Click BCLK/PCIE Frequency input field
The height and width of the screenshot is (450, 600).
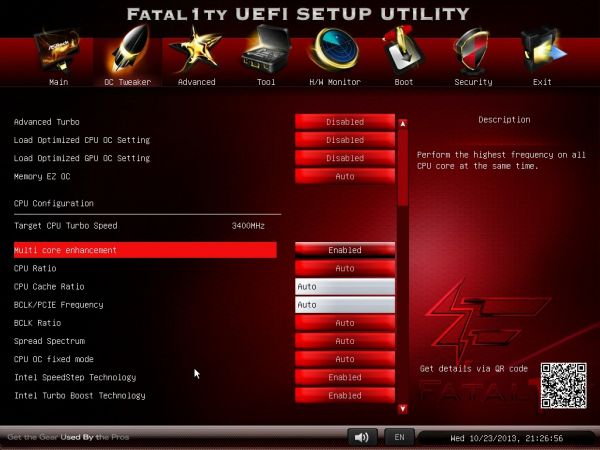point(345,305)
